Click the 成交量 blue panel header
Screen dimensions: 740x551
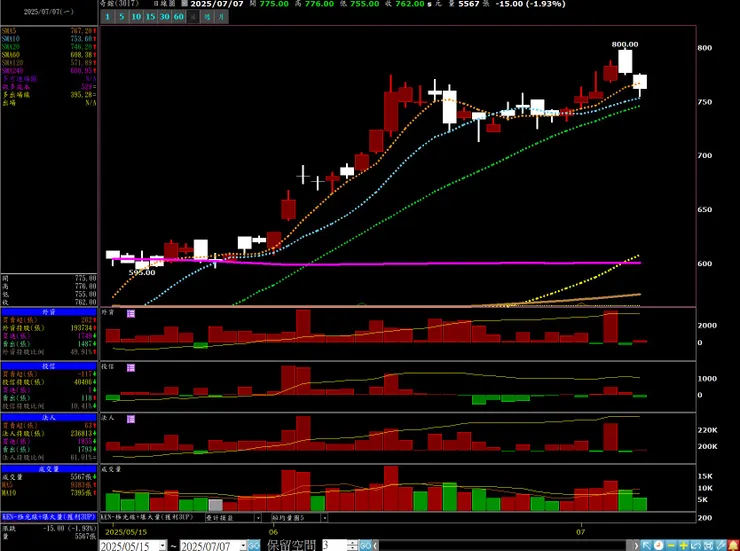coord(49,469)
